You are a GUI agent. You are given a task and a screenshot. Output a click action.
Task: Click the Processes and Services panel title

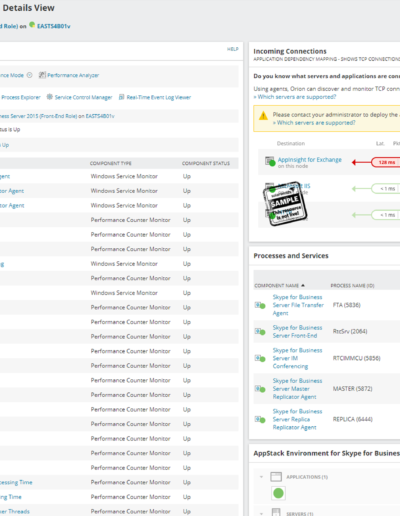tap(291, 256)
